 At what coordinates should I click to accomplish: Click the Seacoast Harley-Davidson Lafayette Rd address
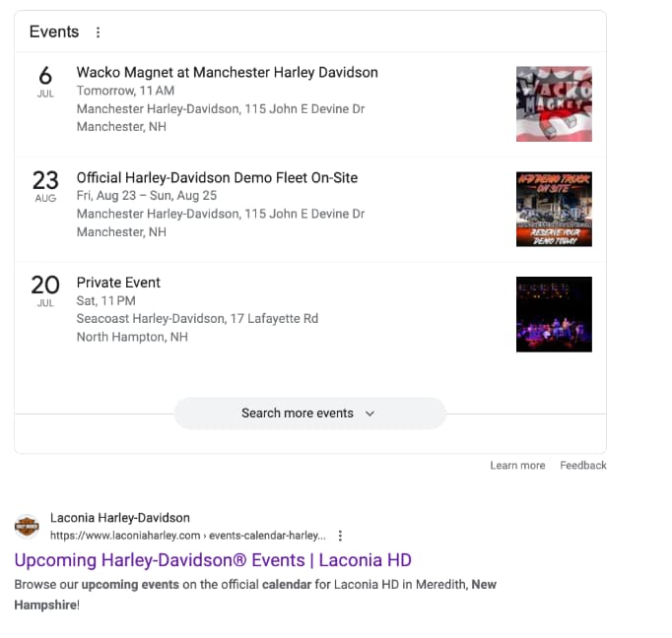197,319
